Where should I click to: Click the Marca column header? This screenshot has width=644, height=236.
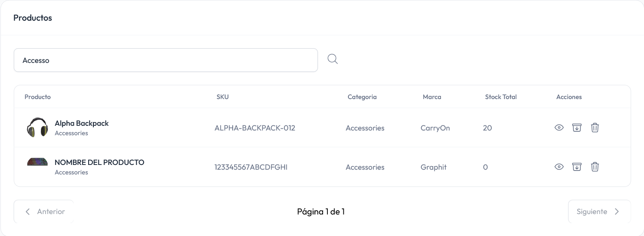pyautogui.click(x=432, y=97)
